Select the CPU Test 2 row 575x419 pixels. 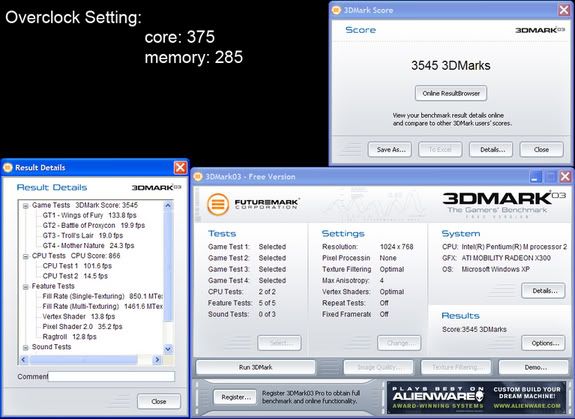[x=75, y=276]
